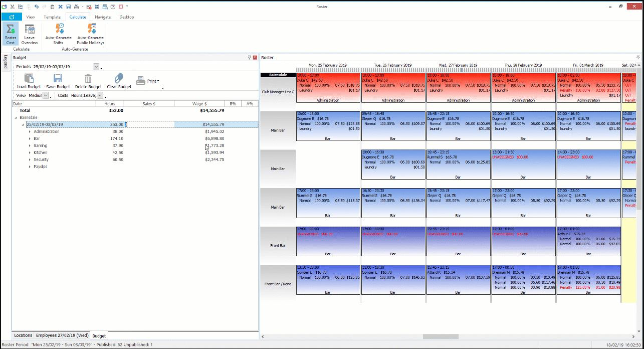Expand the Payslips row
The height and width of the screenshot is (349, 644).
tap(30, 166)
